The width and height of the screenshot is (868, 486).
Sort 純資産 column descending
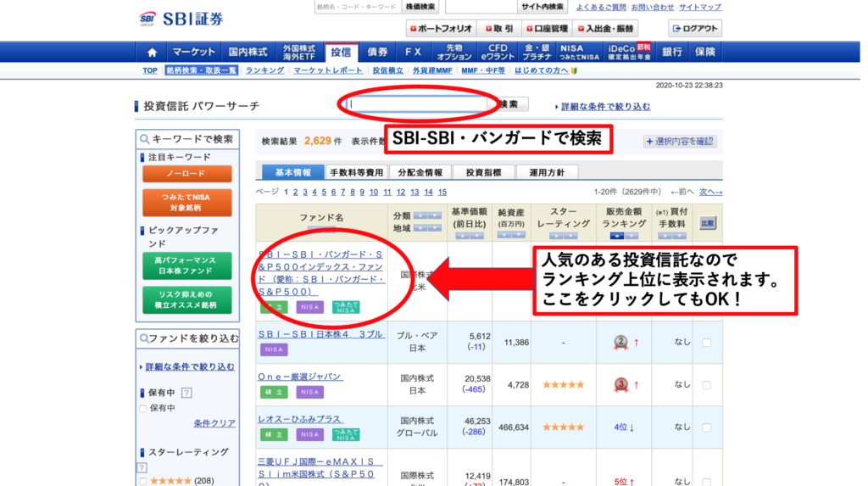tap(518, 236)
